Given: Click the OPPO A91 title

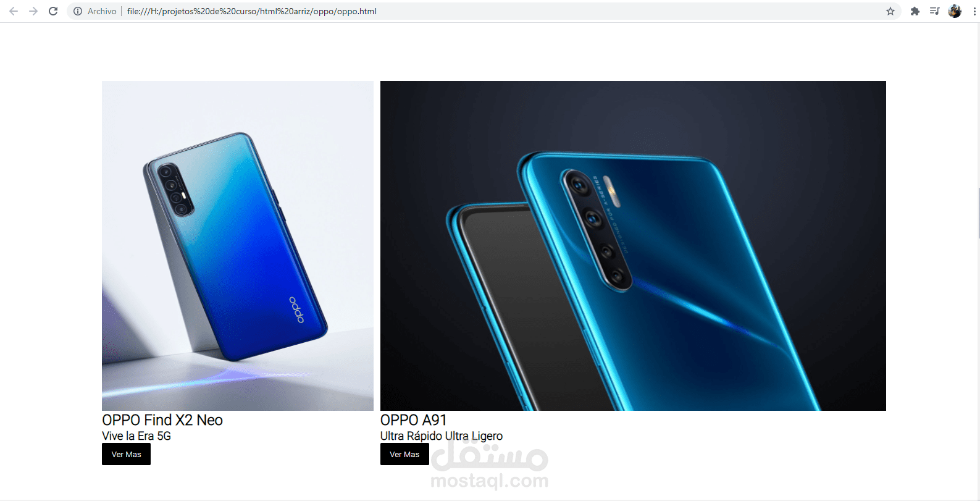Looking at the screenshot, I should click(413, 420).
